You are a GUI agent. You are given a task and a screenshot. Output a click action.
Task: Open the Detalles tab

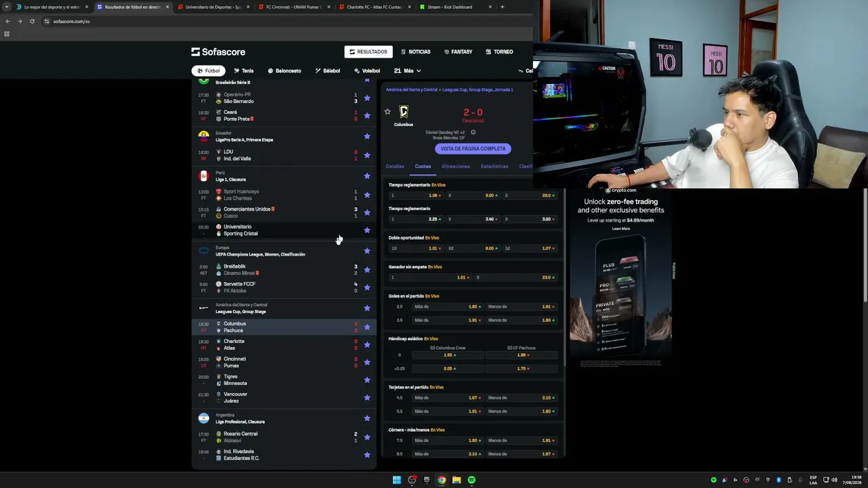tap(395, 166)
